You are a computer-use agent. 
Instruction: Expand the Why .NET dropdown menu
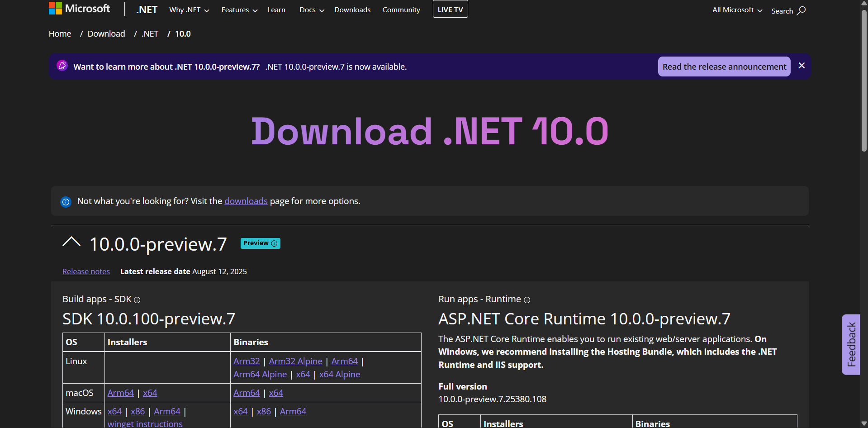pos(189,10)
